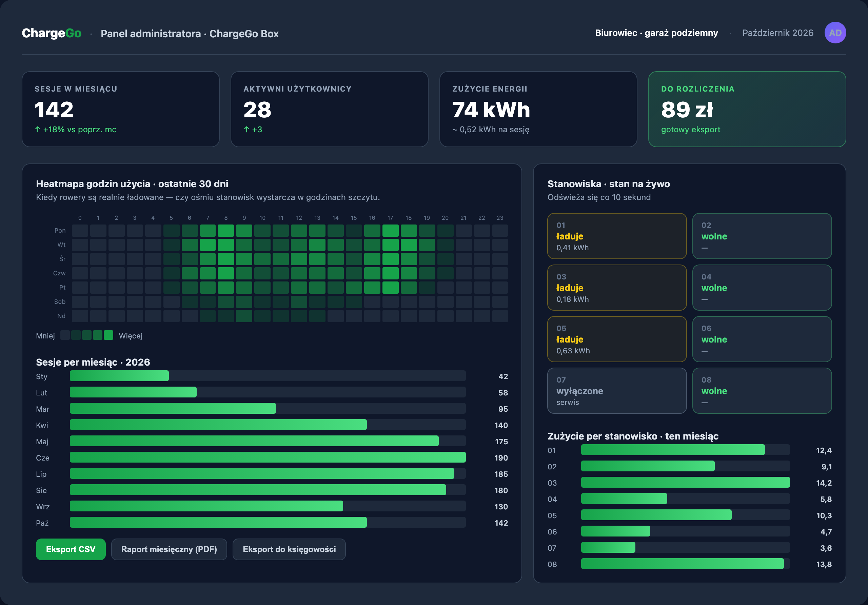Click heatmap cell Wt hour 17
This screenshot has height=605, width=868.
(390, 245)
